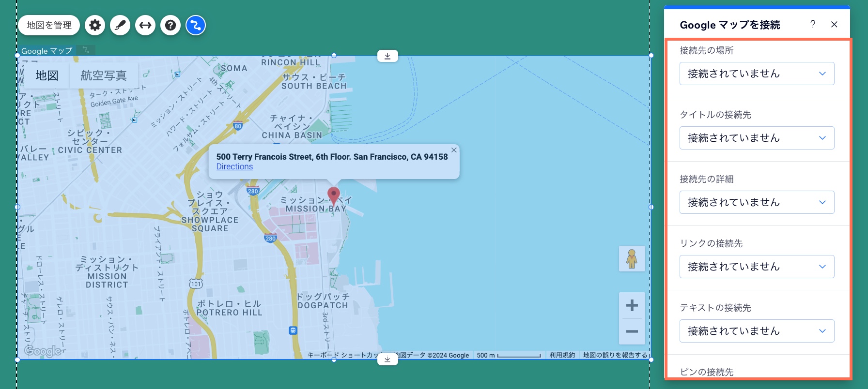Open map settings gear icon
Image resolution: width=868 pixels, height=389 pixels.
coord(95,25)
